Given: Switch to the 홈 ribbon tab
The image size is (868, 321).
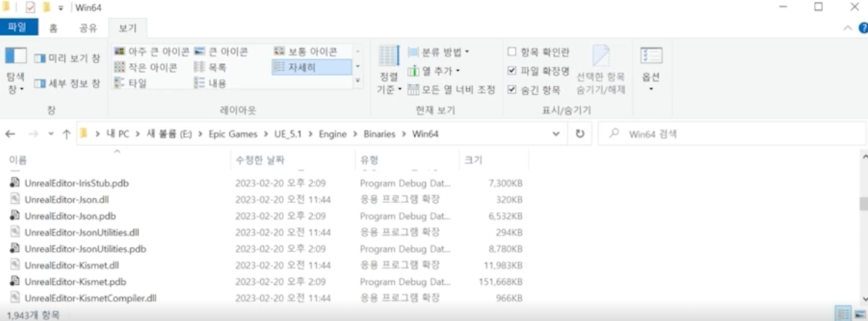Looking at the screenshot, I should (x=53, y=28).
